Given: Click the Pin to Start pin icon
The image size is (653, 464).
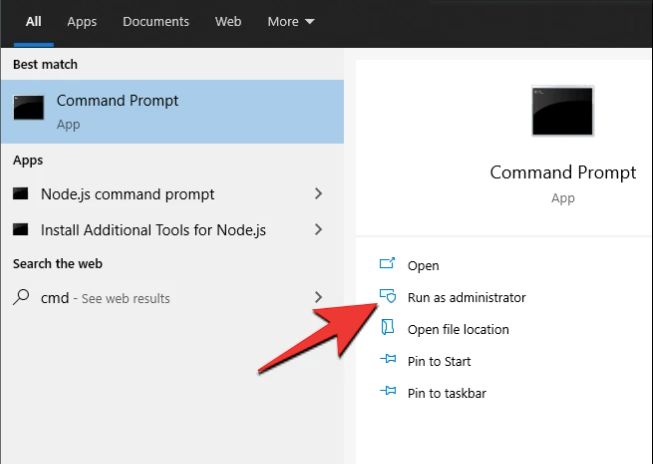Looking at the screenshot, I should tap(388, 359).
